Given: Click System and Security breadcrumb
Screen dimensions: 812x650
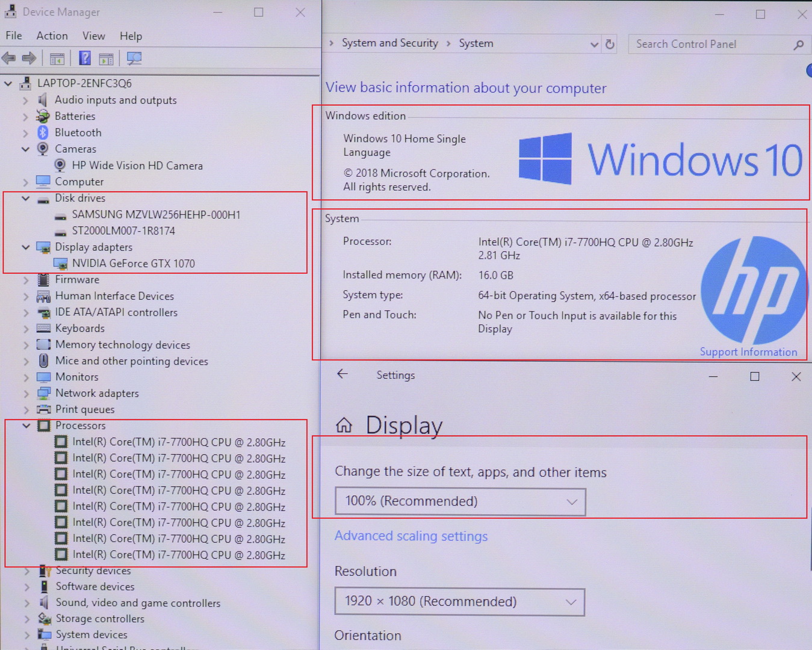Looking at the screenshot, I should pos(390,43).
